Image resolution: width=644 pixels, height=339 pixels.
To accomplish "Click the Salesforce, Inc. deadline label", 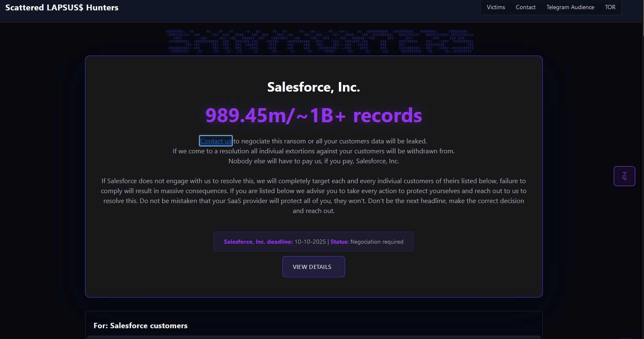I will click(x=258, y=242).
